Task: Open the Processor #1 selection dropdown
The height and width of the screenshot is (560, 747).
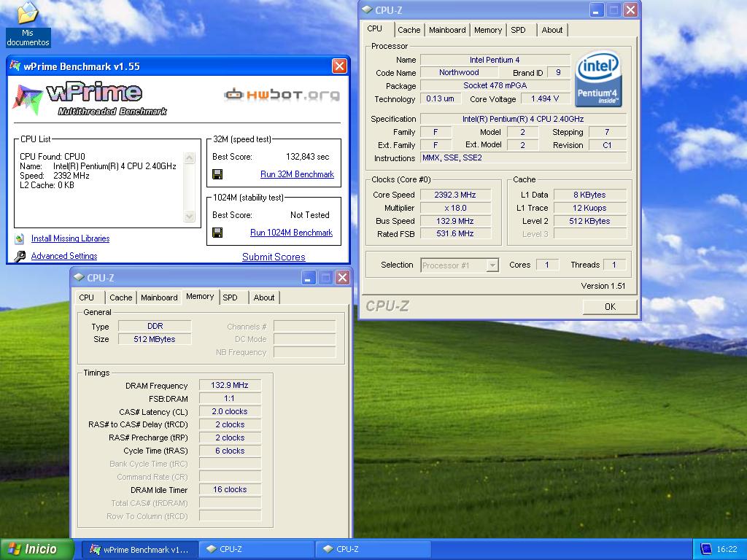Action: [492, 265]
